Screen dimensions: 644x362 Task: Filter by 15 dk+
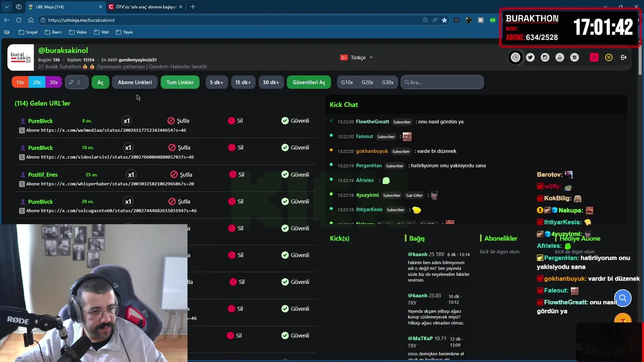(x=243, y=82)
